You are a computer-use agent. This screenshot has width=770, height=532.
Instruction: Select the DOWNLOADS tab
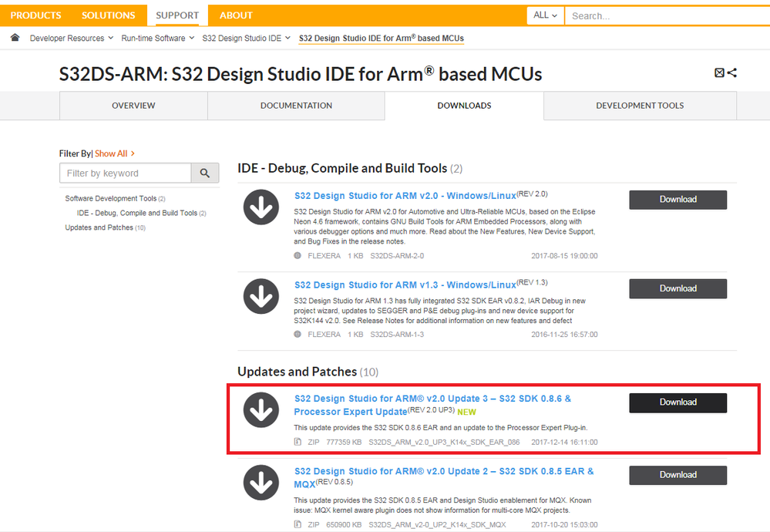pyautogui.click(x=464, y=106)
